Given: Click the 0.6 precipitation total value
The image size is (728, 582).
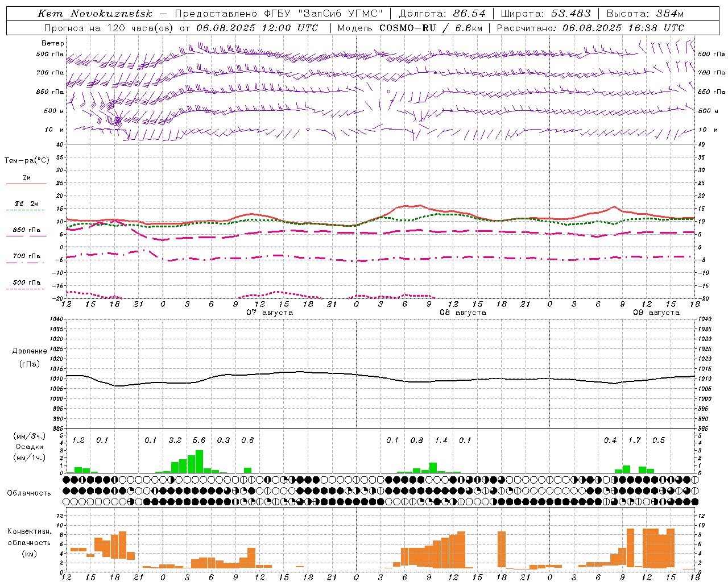Looking at the screenshot, I should pos(247,440).
